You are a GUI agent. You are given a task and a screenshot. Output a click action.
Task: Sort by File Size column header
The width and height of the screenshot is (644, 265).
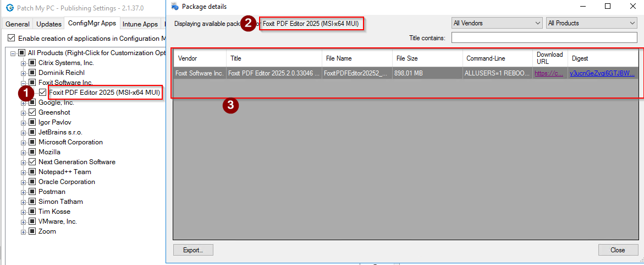click(407, 58)
